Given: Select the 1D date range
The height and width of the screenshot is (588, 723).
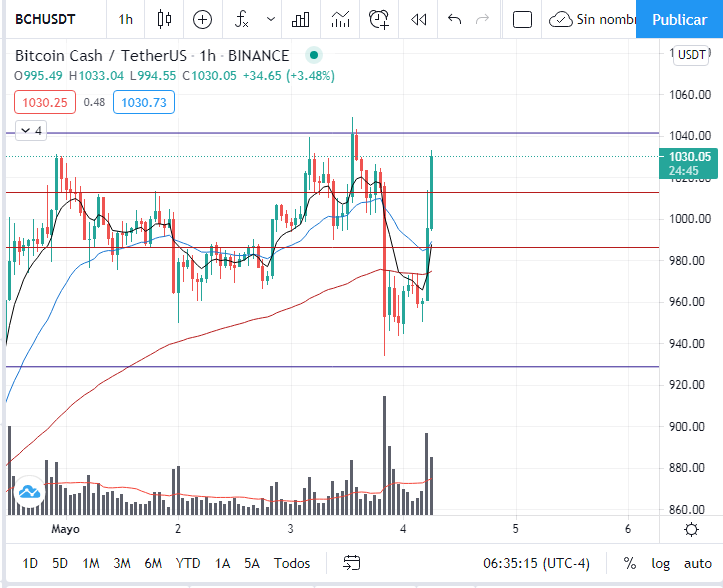Looking at the screenshot, I should click(x=30, y=564).
